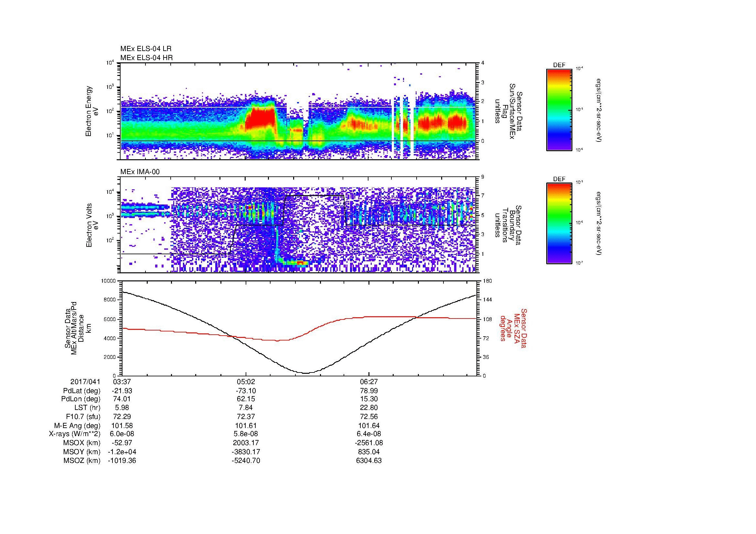Click the X-rays value '6.0e-08'
Image resolution: width=756 pixels, height=534 pixels.
coord(122,434)
